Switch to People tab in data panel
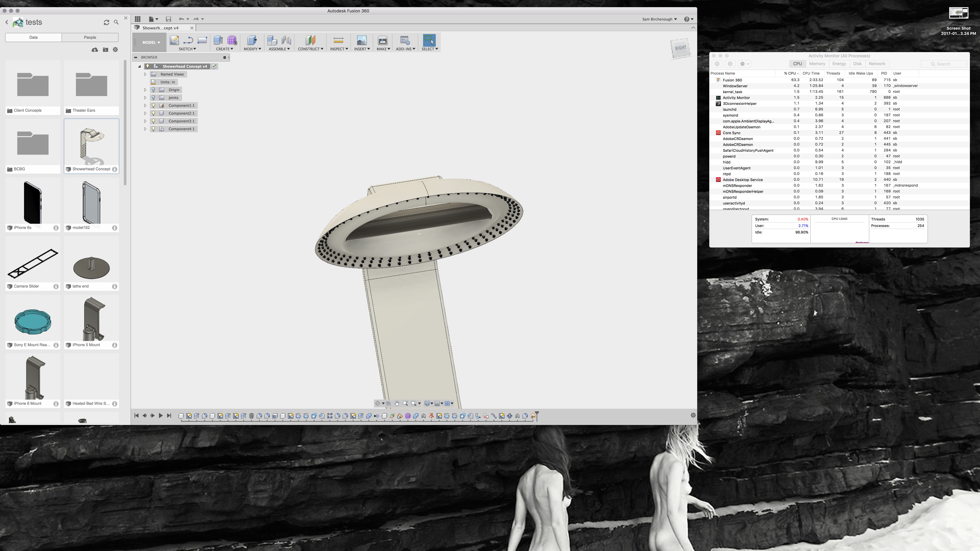Image resolution: width=980 pixels, height=551 pixels. coord(90,37)
